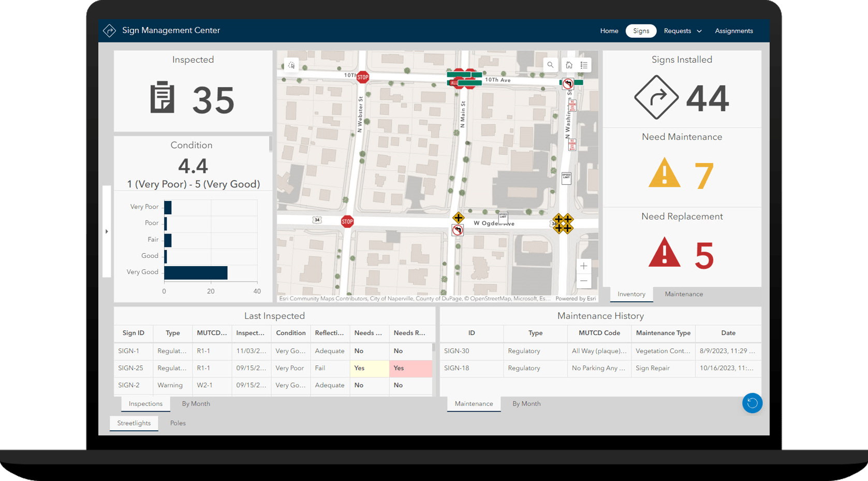Click the home extent icon on the map

[569, 65]
